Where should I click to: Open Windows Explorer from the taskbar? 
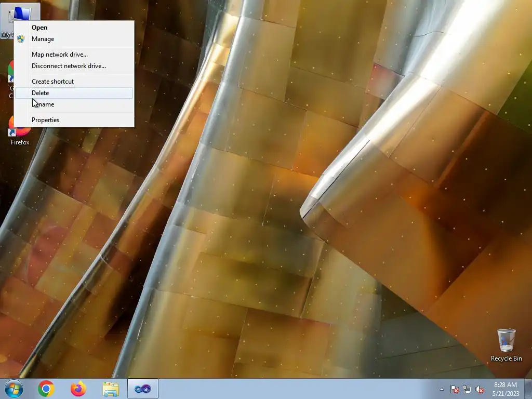click(x=111, y=389)
